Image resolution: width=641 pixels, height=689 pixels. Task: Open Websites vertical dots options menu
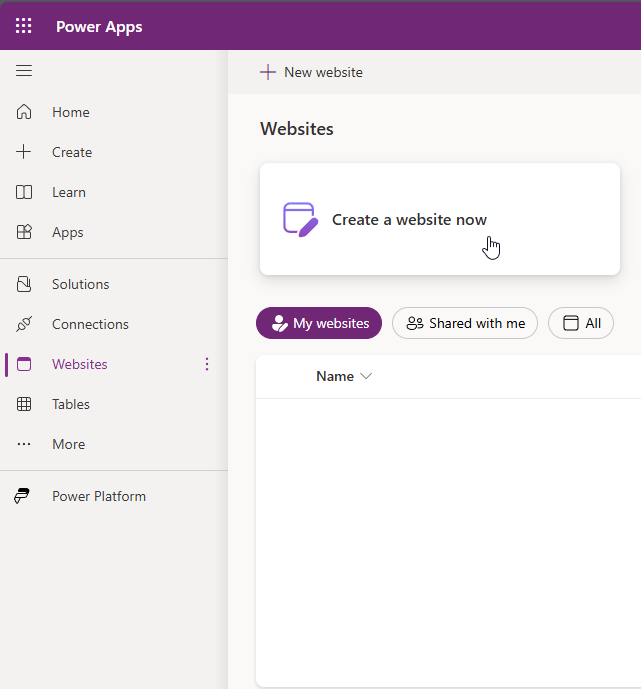pos(207,364)
